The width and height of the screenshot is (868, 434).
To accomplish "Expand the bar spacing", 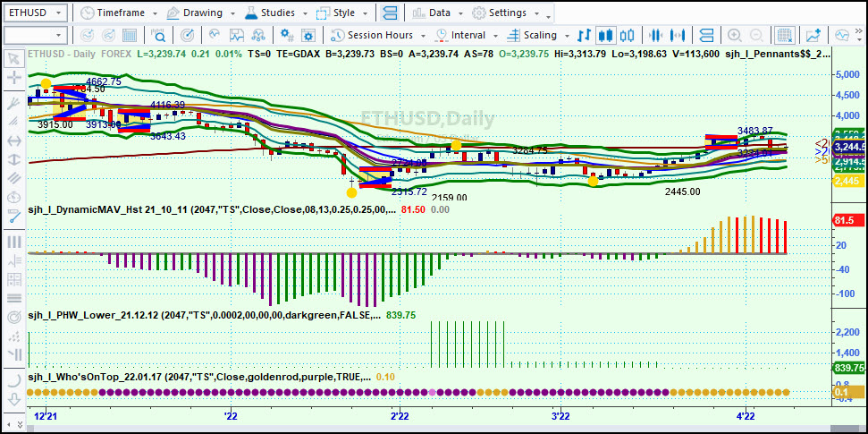I will (x=677, y=36).
